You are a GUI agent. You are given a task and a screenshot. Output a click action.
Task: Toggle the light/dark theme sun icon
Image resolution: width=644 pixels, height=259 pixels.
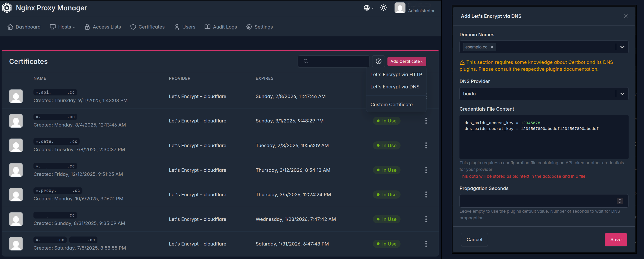coord(383,8)
